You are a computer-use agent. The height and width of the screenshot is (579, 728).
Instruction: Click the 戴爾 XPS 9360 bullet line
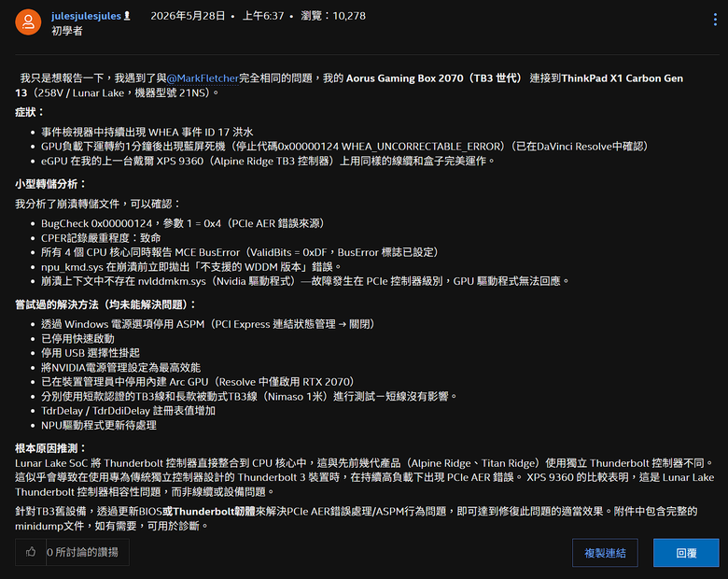(x=268, y=161)
